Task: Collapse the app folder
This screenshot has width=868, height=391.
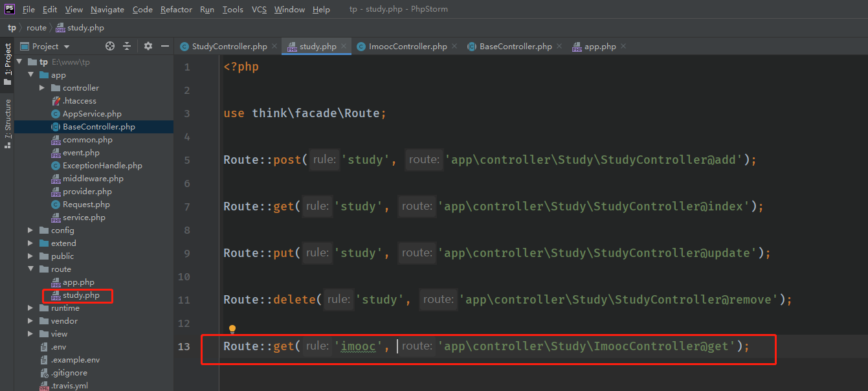Action: click(x=30, y=75)
